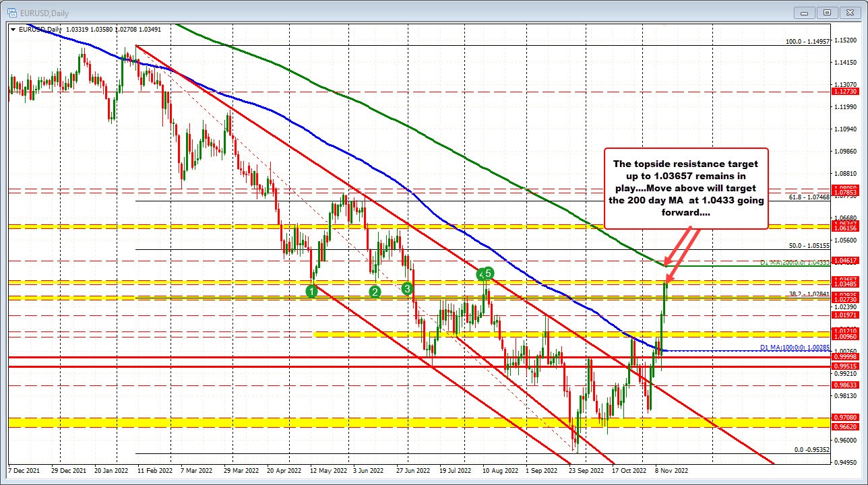868x485 pixels.
Task: Click the '27 Jun 2022' date on time axis
Action: coord(413,470)
